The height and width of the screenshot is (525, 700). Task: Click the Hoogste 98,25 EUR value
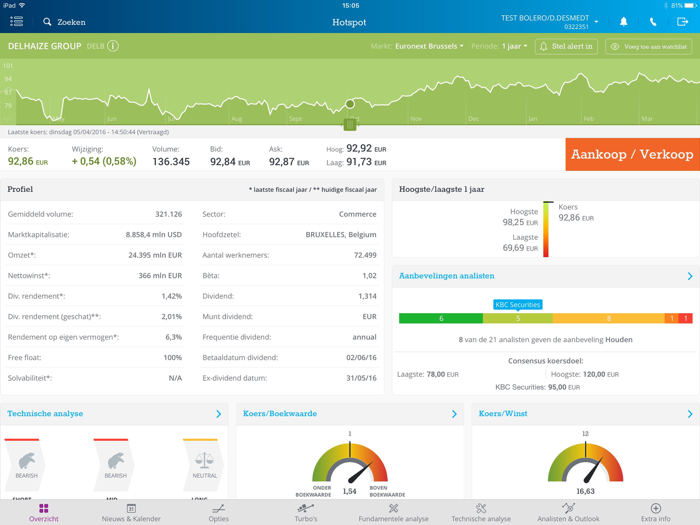520,222
